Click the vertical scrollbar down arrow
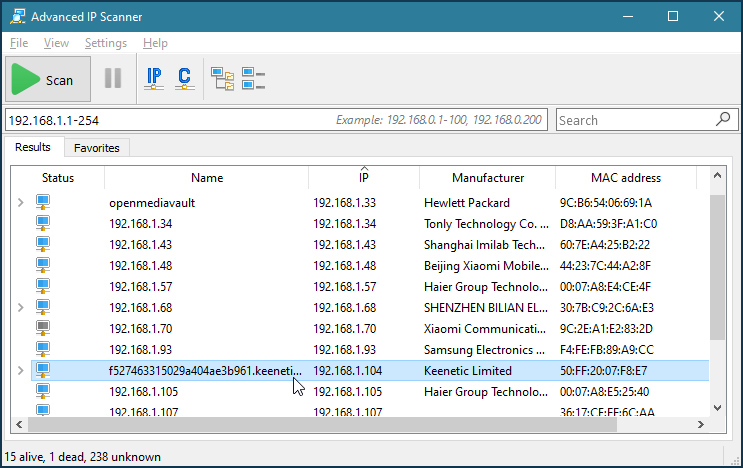743x468 pixels. tap(717, 407)
